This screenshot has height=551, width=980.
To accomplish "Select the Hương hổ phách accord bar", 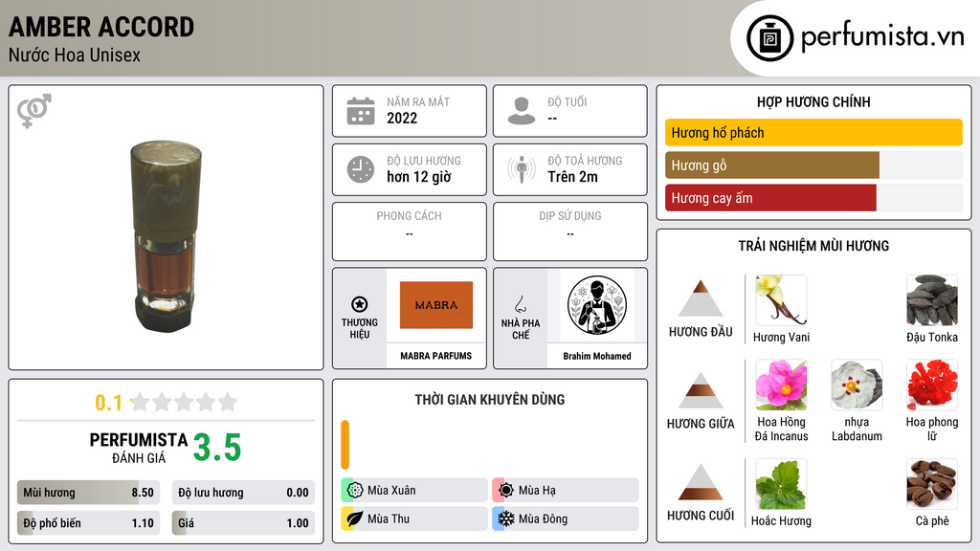I will click(813, 132).
